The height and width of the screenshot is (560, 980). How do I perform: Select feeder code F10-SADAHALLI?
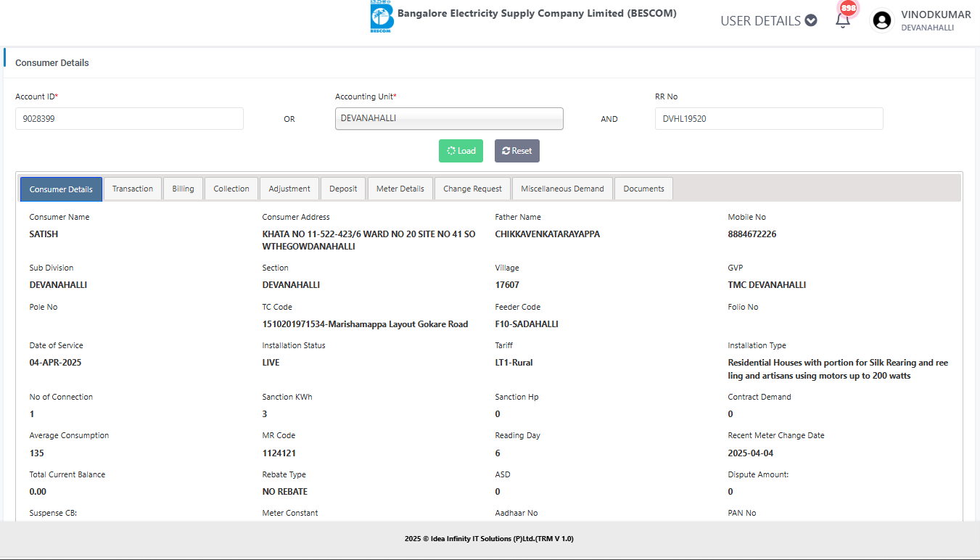coord(527,324)
